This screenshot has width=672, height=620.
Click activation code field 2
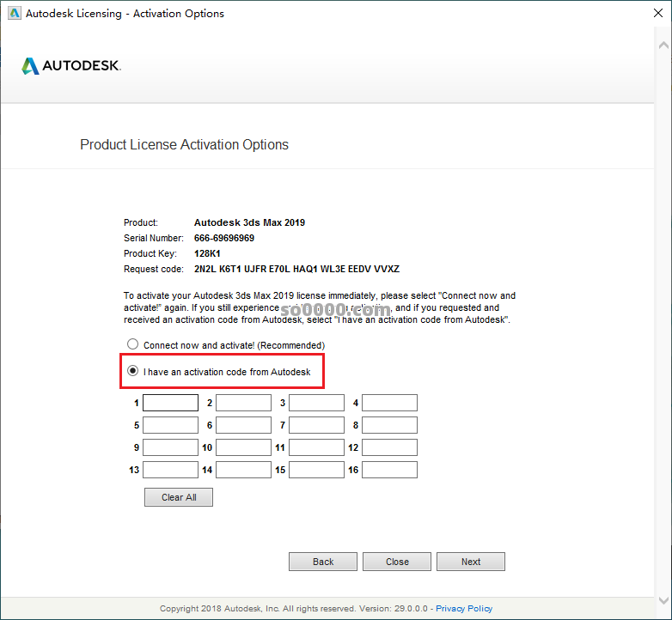243,403
